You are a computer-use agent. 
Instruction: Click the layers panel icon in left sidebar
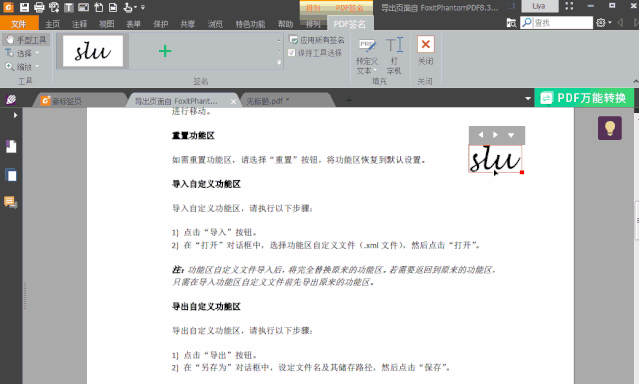tap(11, 175)
